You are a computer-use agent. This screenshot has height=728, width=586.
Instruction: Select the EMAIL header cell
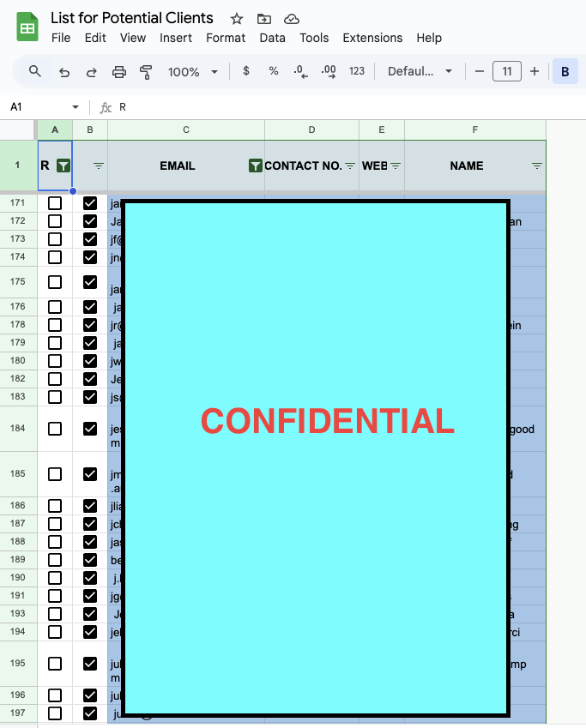tap(186, 165)
